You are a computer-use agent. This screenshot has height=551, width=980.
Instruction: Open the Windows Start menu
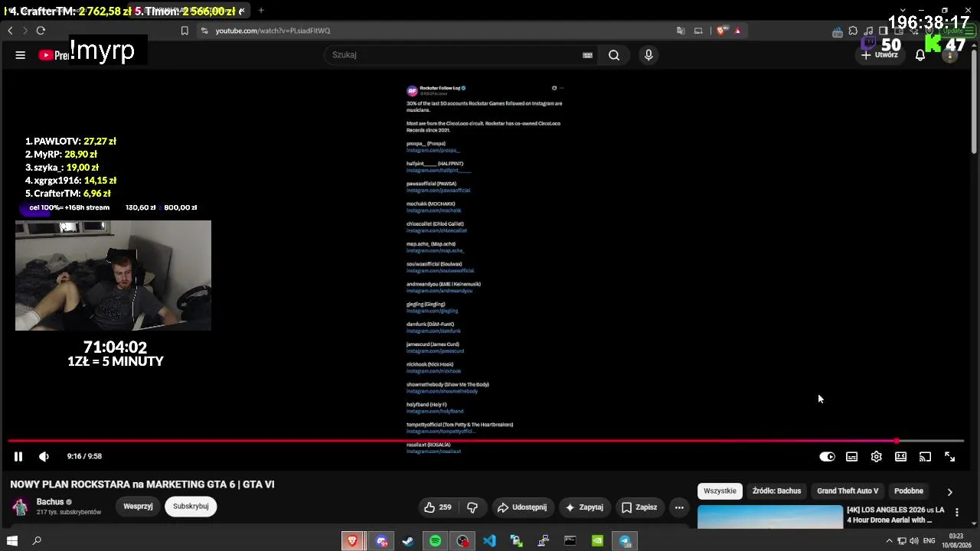tap(12, 541)
